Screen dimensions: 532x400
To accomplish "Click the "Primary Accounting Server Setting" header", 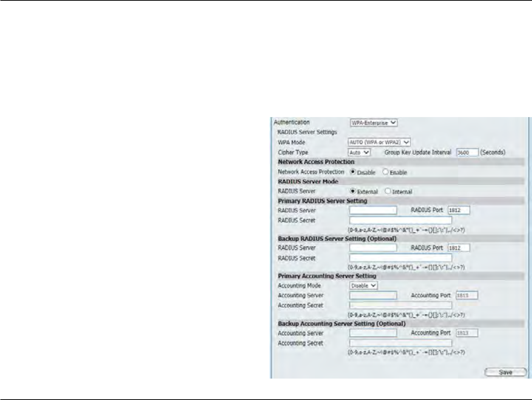I will [327, 276].
